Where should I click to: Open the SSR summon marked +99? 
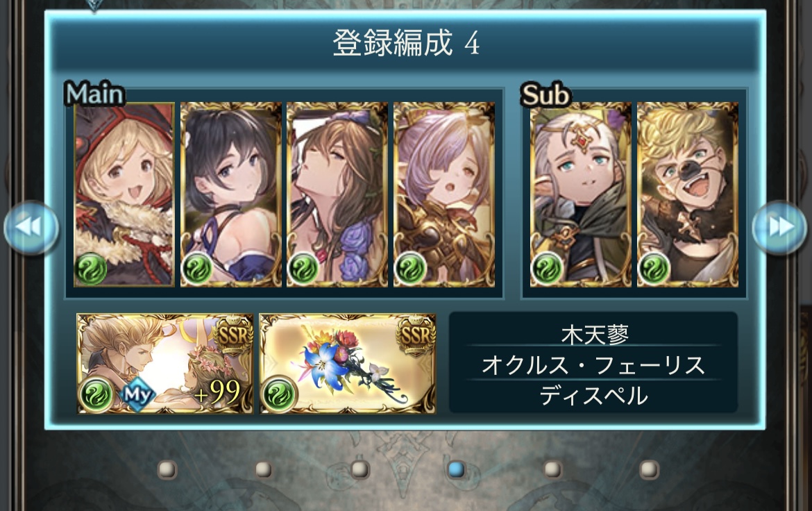[165, 363]
